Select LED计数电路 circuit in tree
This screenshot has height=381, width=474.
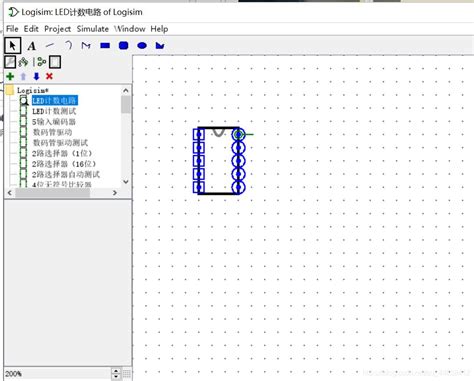55,100
